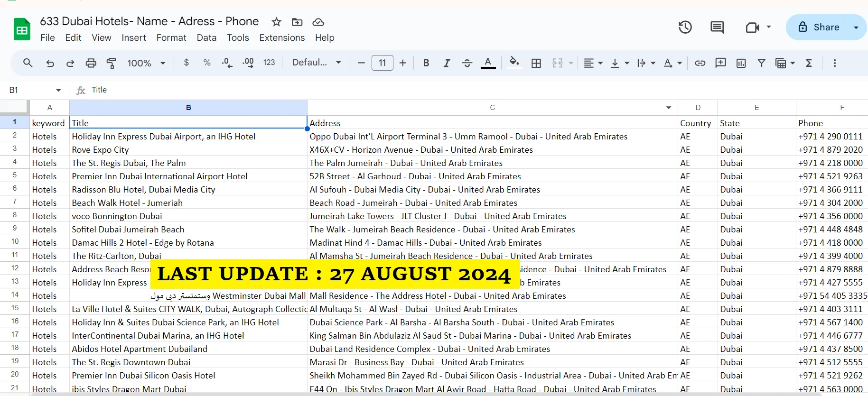Start a Meet call camera icon
This screenshot has width=868, height=396.
tap(753, 27)
